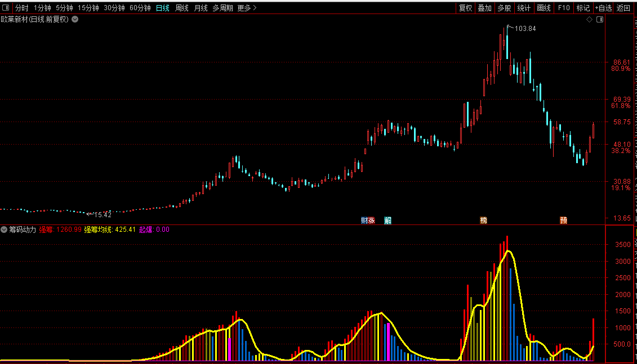The height and width of the screenshot is (364, 637).
Task: Click the 38.2% retracement label
Action: [x=621, y=151]
